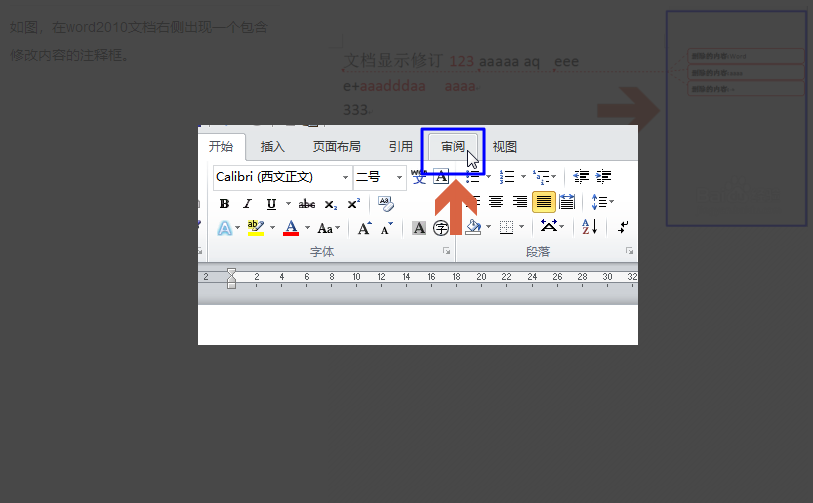Click the Asian Layout icon
Image resolution: width=813 pixels, height=503 pixels.
549,226
